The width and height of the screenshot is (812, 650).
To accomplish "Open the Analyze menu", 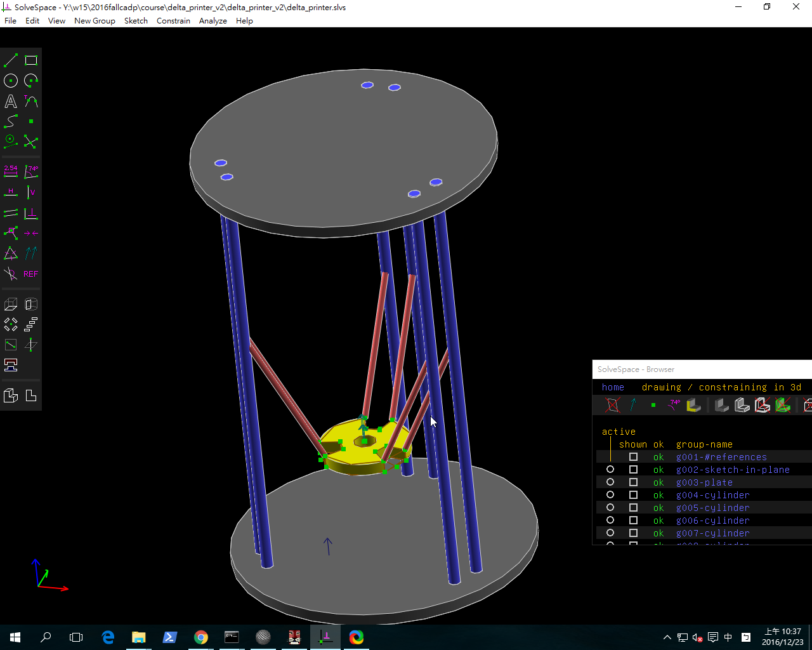I will click(x=213, y=21).
